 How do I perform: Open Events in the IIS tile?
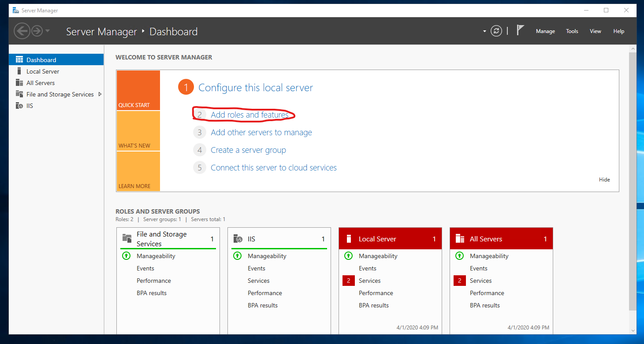pos(257,268)
